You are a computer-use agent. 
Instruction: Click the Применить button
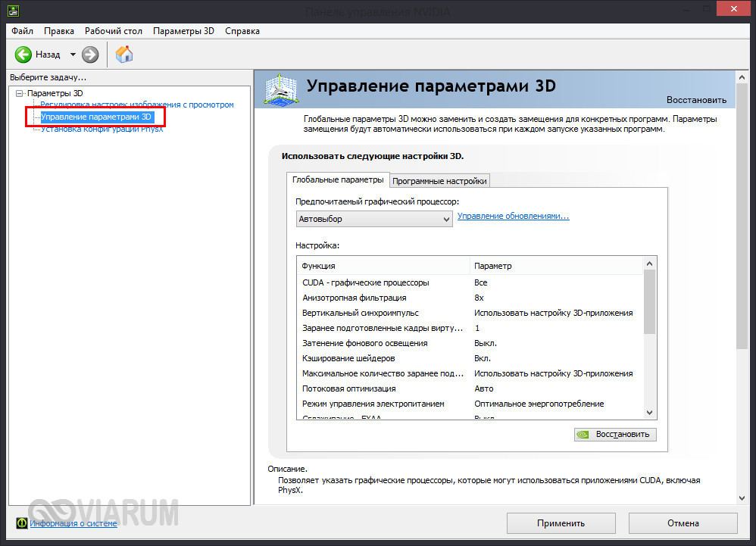coord(561,523)
